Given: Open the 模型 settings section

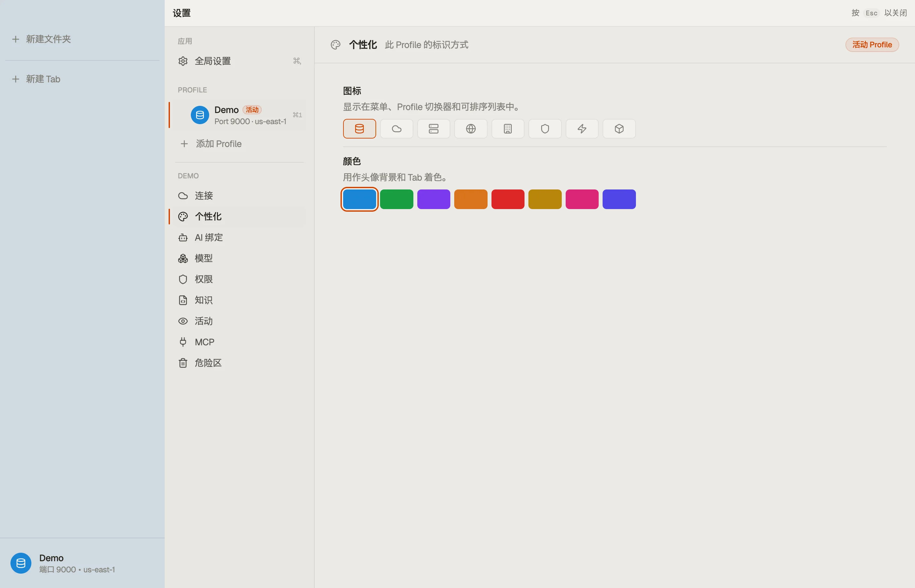Looking at the screenshot, I should pyautogui.click(x=239, y=258).
